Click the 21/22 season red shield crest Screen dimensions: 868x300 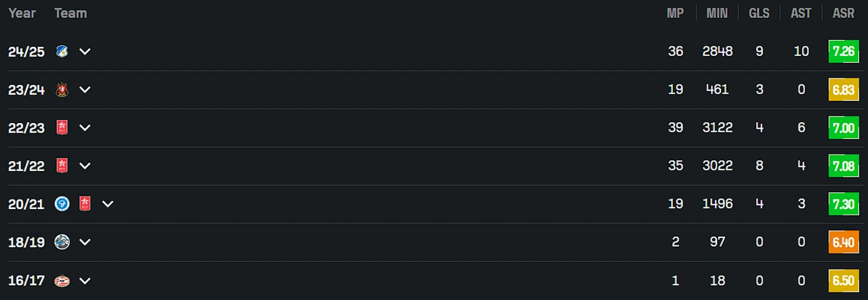(62, 166)
